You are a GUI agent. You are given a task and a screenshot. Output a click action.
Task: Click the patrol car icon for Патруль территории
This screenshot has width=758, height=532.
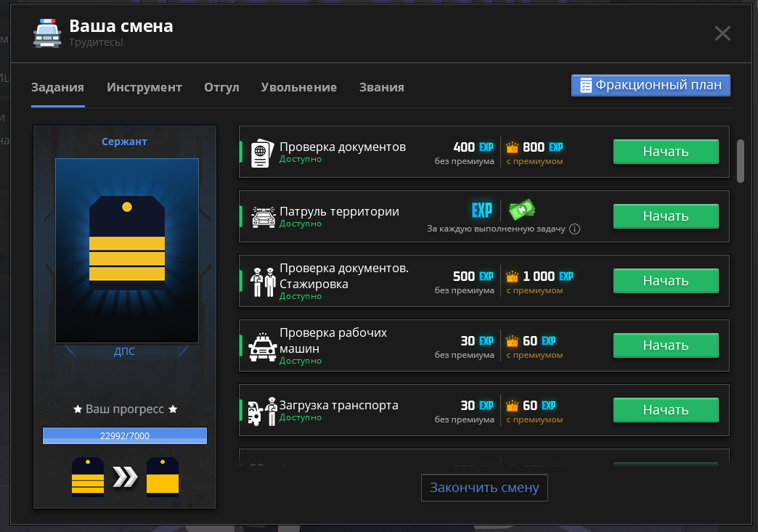pyautogui.click(x=264, y=217)
